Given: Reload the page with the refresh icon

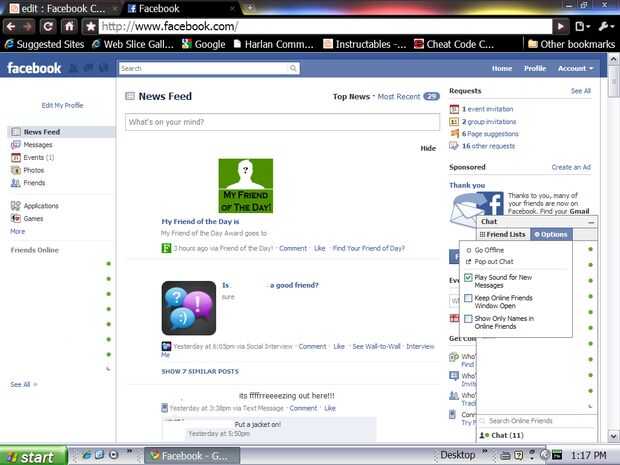Looking at the screenshot, I should (x=48, y=26).
